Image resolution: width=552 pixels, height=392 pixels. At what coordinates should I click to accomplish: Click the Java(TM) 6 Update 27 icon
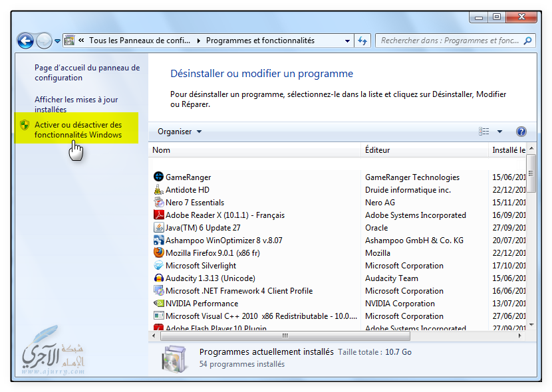[x=159, y=228]
